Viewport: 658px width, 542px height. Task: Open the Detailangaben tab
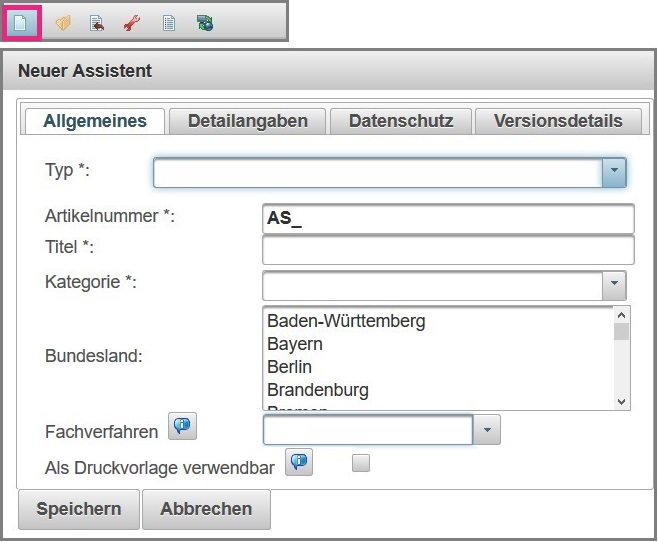[248, 121]
